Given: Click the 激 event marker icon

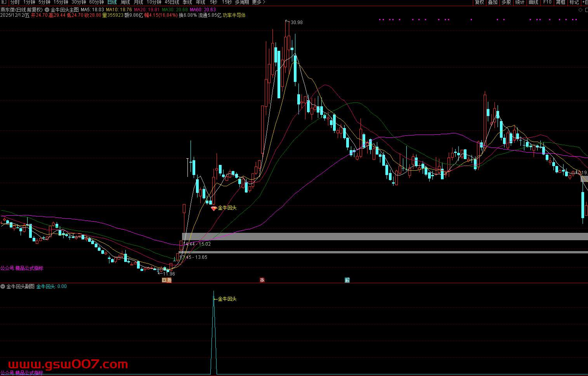Looking at the screenshot, I should [x=169, y=280].
